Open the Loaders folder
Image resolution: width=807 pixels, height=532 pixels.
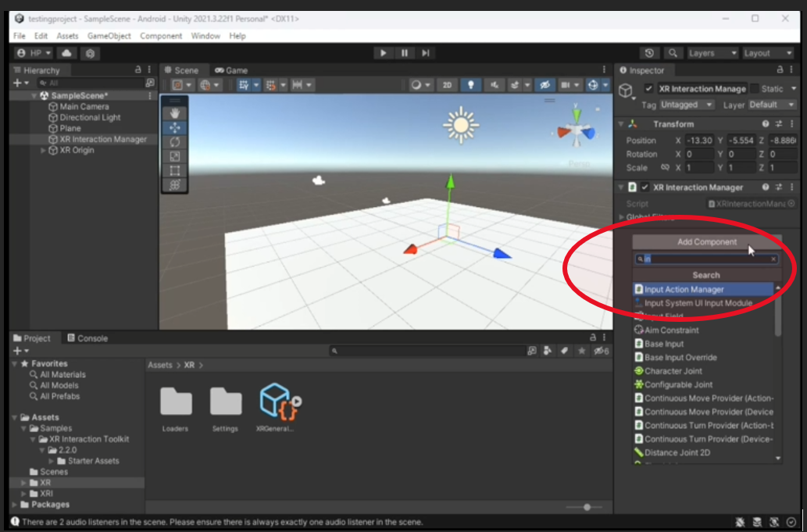click(x=176, y=409)
